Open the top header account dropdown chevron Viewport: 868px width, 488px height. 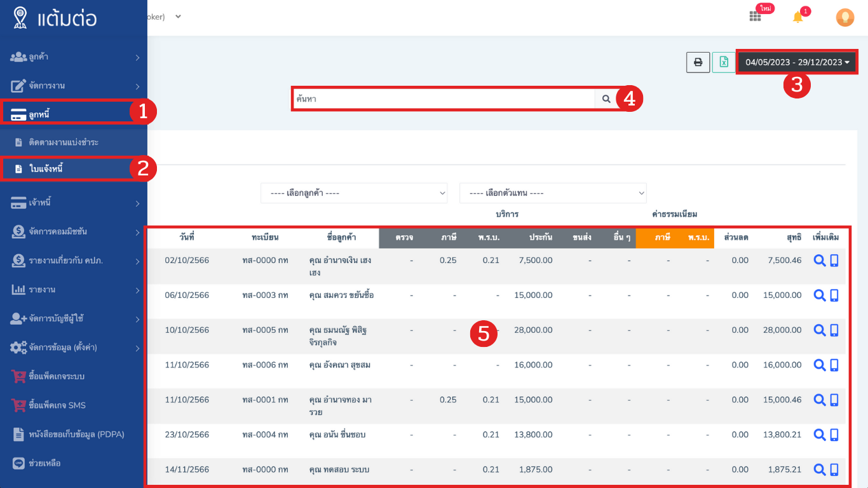[x=178, y=17]
